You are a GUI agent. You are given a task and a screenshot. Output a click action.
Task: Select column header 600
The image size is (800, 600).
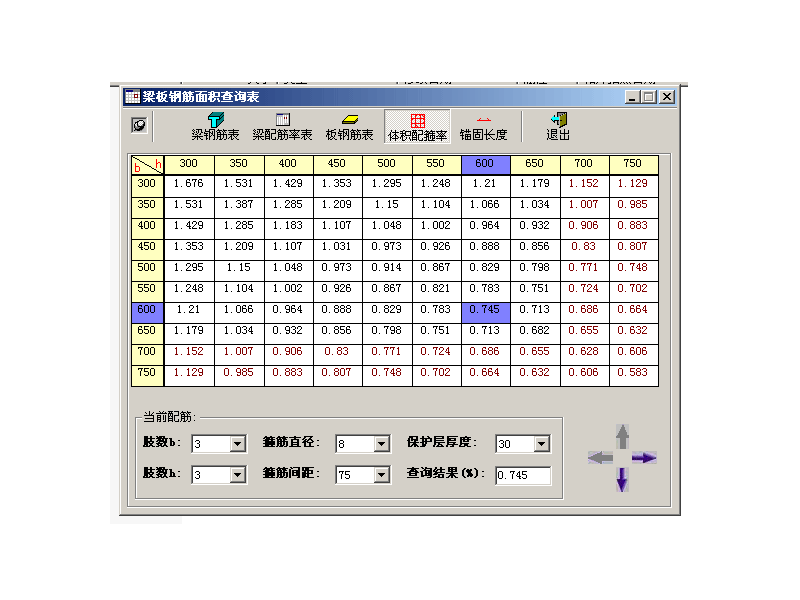coord(485,164)
